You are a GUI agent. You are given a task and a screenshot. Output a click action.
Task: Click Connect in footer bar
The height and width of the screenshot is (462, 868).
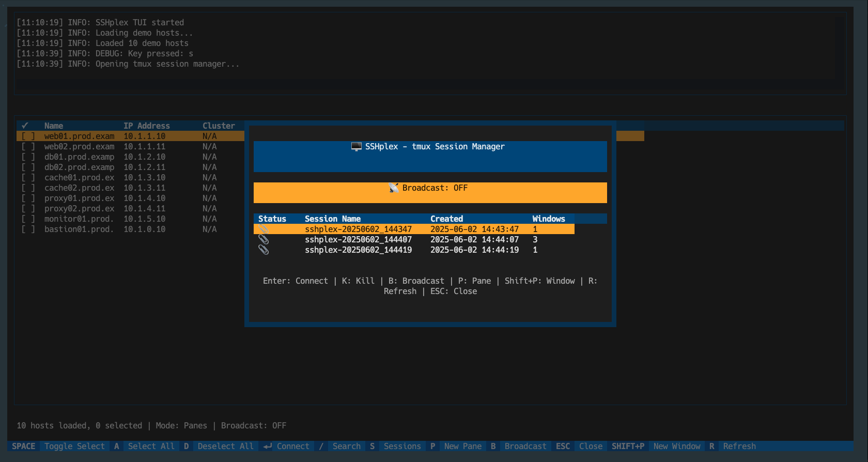pyautogui.click(x=293, y=446)
